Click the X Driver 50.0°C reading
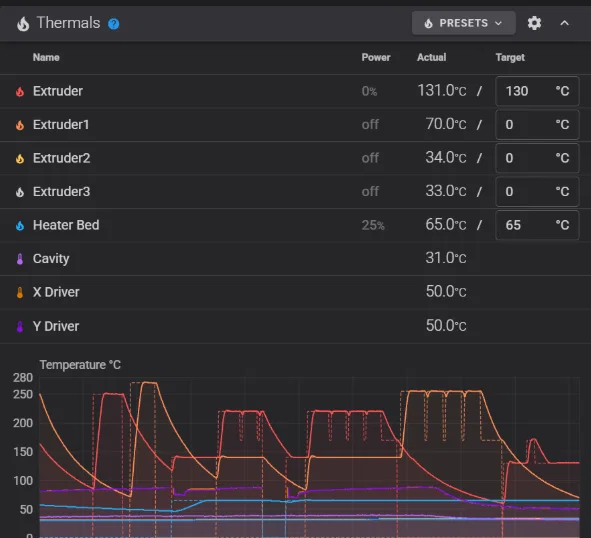Viewport: 591px width, 538px height. pos(446,292)
